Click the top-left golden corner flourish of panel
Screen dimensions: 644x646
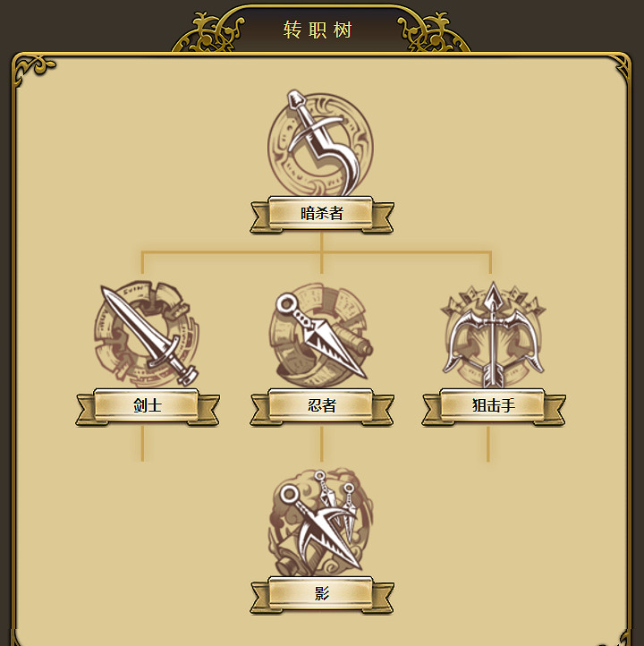point(33,69)
